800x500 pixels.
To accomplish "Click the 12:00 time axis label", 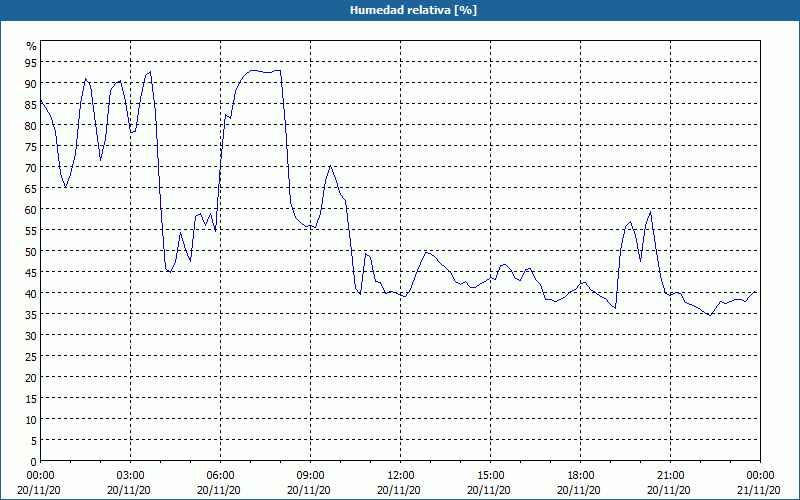I will (401, 476).
